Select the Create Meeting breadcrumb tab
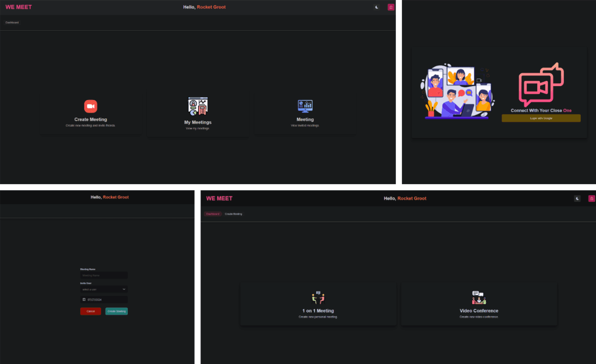The height and width of the screenshot is (364, 596). (234, 214)
